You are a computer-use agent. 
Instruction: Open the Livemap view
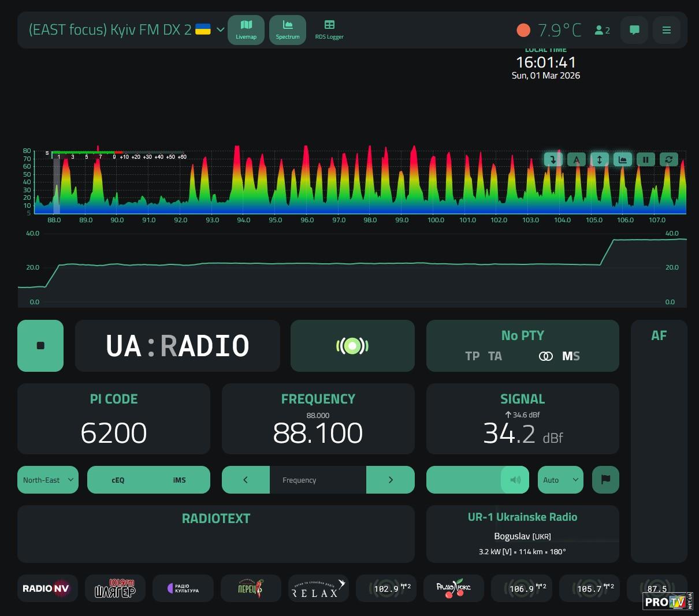pyautogui.click(x=246, y=29)
